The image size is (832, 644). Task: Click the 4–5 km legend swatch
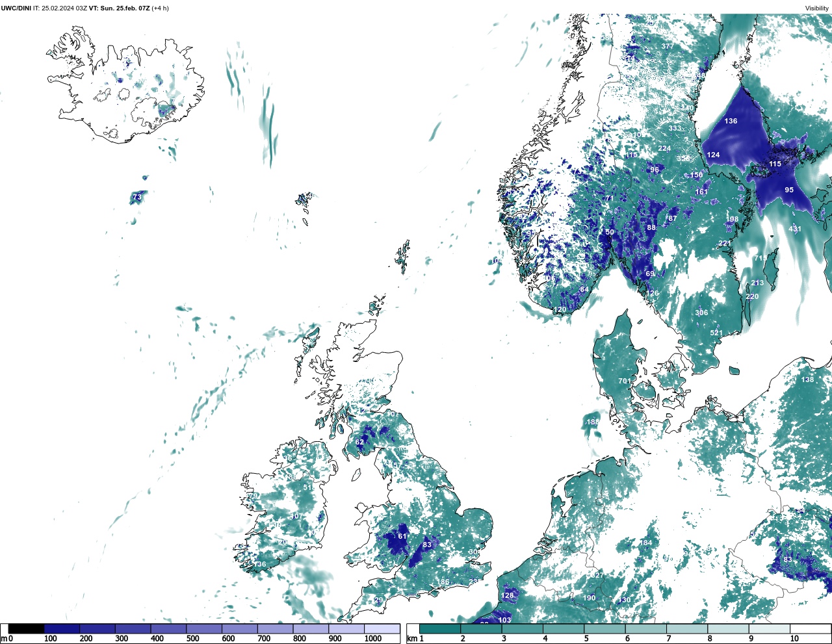pyautogui.click(x=564, y=629)
